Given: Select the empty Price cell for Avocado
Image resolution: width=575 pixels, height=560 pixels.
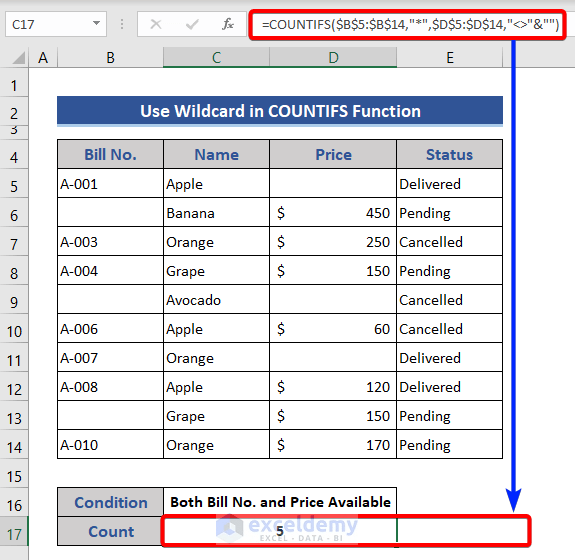Looking at the screenshot, I should [x=333, y=299].
